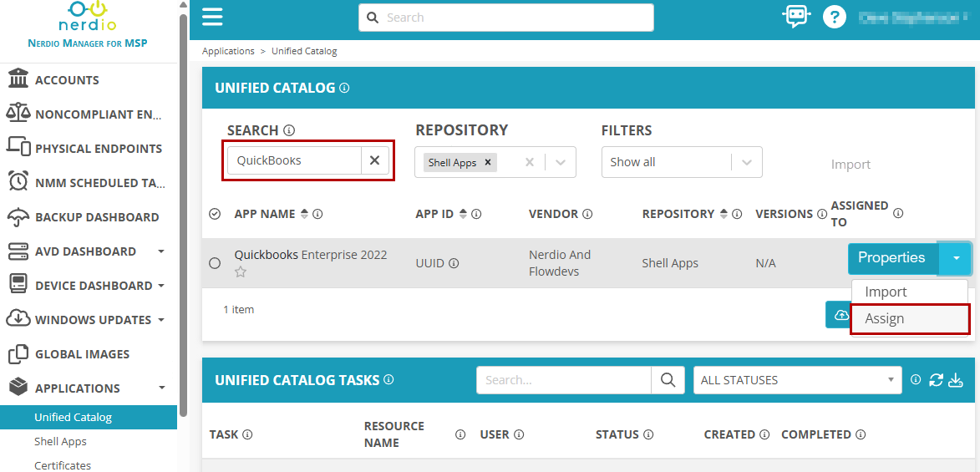This screenshot has width=980, height=472.
Task: Click info icon next to Unified Catalog Tasks
Action: point(388,379)
